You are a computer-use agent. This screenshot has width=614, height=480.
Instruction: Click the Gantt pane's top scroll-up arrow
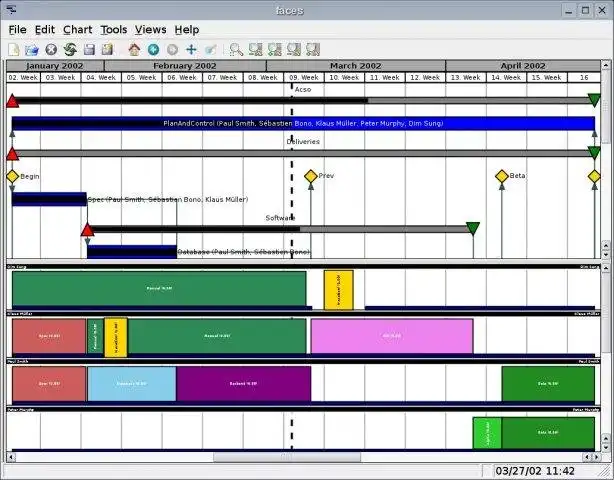pyautogui.click(x=606, y=65)
